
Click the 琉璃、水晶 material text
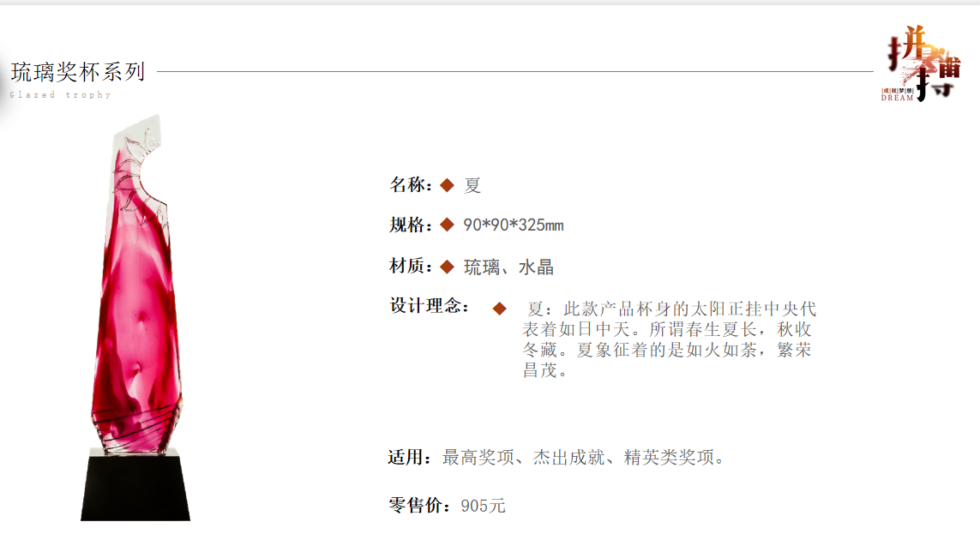click(x=508, y=267)
